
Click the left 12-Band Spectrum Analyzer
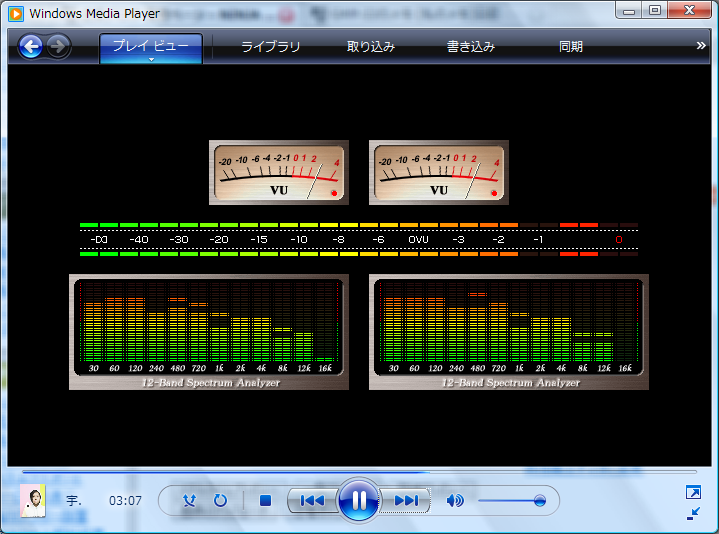(x=209, y=332)
